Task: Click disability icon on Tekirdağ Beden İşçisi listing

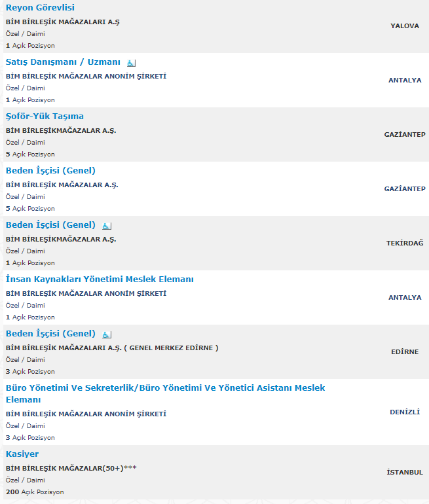Action: click(107, 225)
